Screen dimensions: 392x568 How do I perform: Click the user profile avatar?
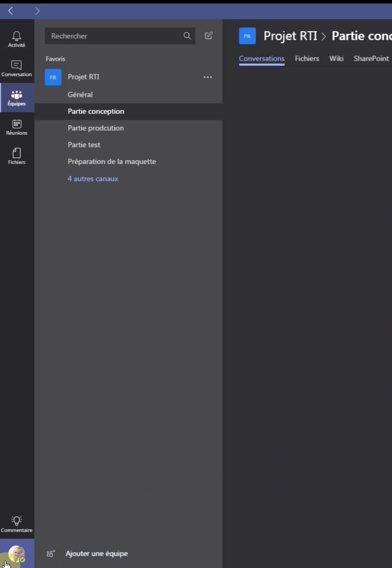pos(17,554)
